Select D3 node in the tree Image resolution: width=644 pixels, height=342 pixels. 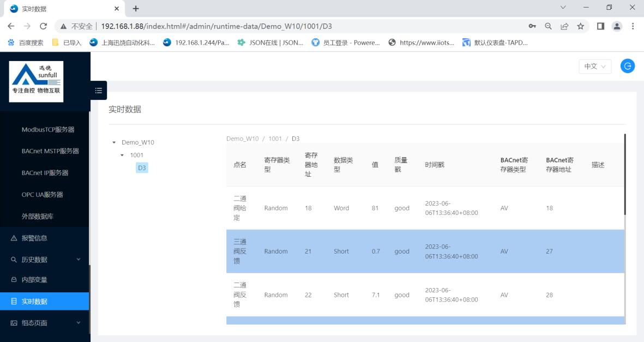coord(142,167)
